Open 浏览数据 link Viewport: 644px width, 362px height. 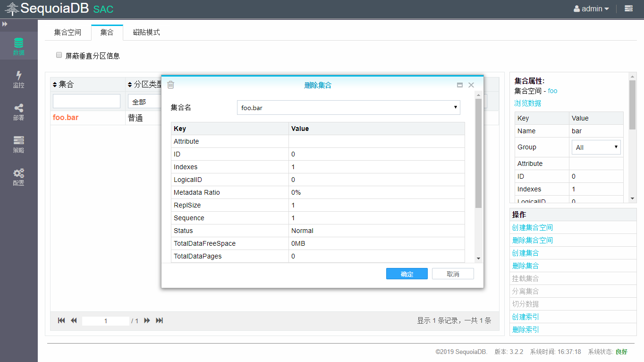coord(527,103)
